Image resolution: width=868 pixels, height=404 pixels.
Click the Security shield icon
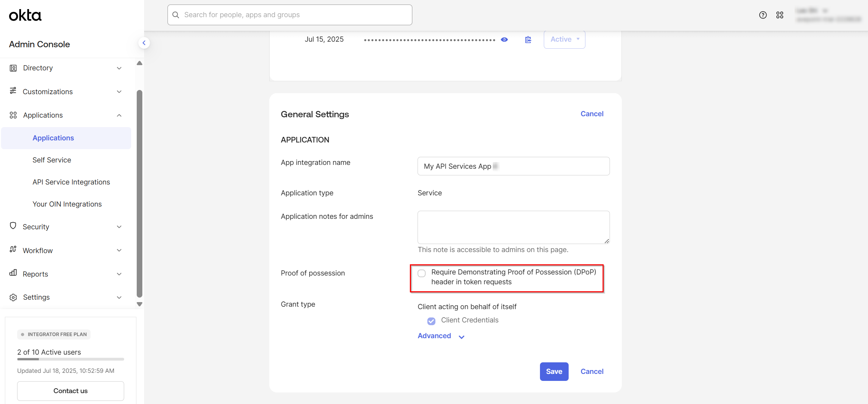click(x=13, y=227)
